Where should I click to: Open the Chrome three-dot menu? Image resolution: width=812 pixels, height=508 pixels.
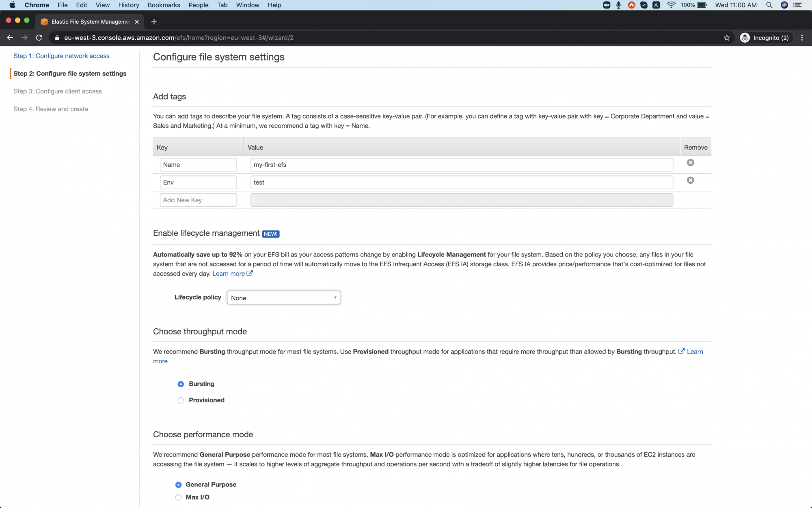click(x=802, y=37)
